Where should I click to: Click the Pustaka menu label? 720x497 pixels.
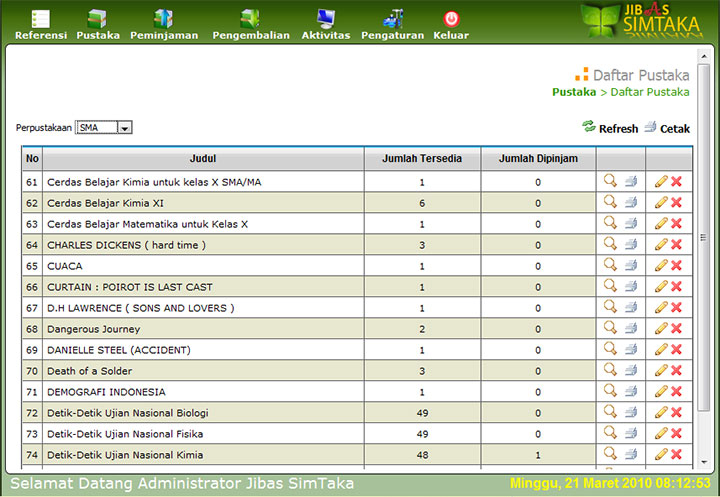[98, 35]
